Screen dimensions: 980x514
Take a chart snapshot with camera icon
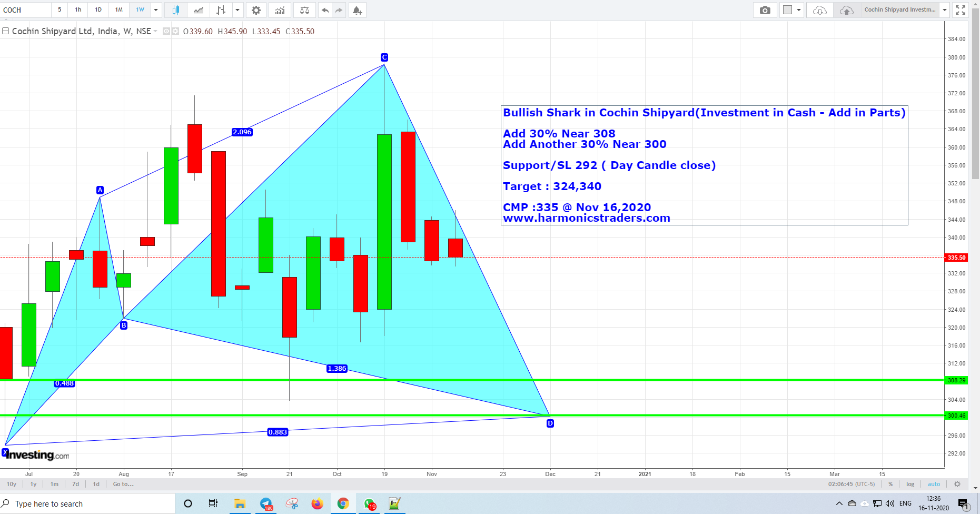click(x=765, y=9)
